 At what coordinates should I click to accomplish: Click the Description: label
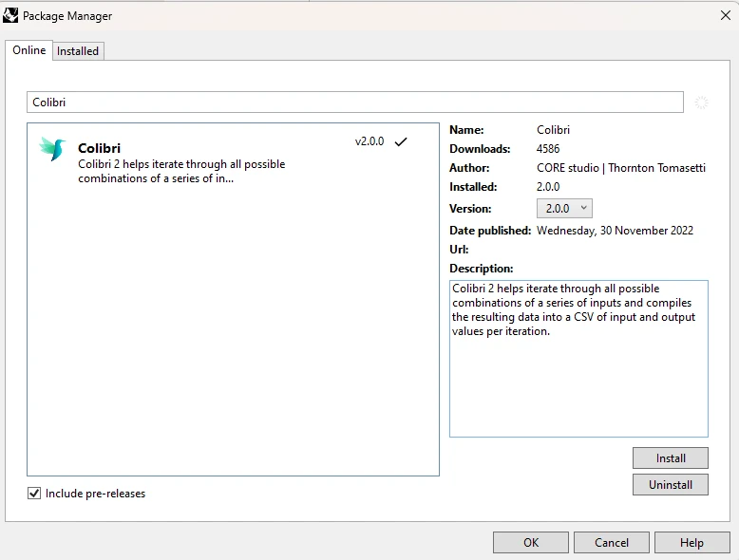coord(482,269)
